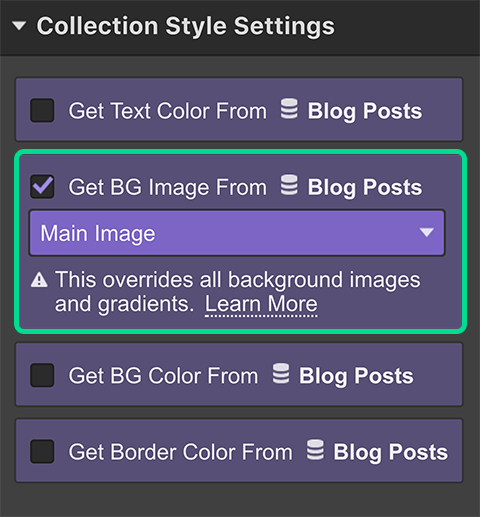Click the database icon in Get BG Image row
This screenshot has width=480, height=517.
point(289,185)
